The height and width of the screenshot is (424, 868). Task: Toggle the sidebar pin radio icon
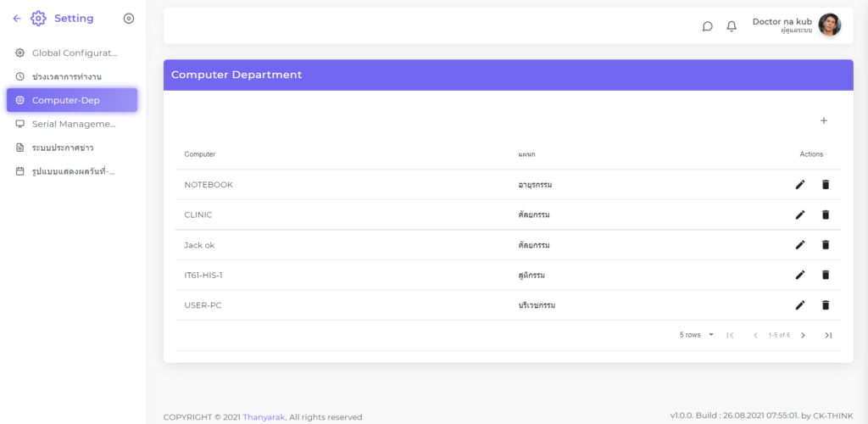129,19
